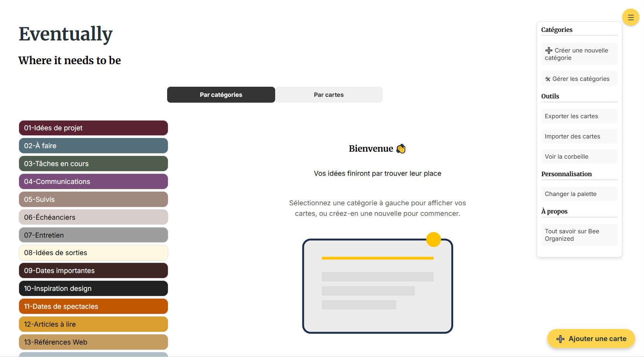Click the 'Outils' section heading
The height and width of the screenshot is (357, 644).
point(550,96)
